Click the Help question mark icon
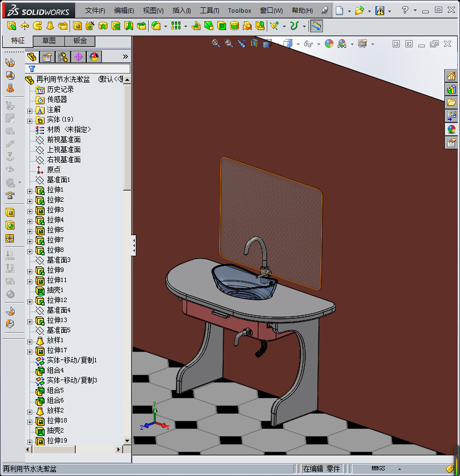The height and width of the screenshot is (476, 460). 405,10
